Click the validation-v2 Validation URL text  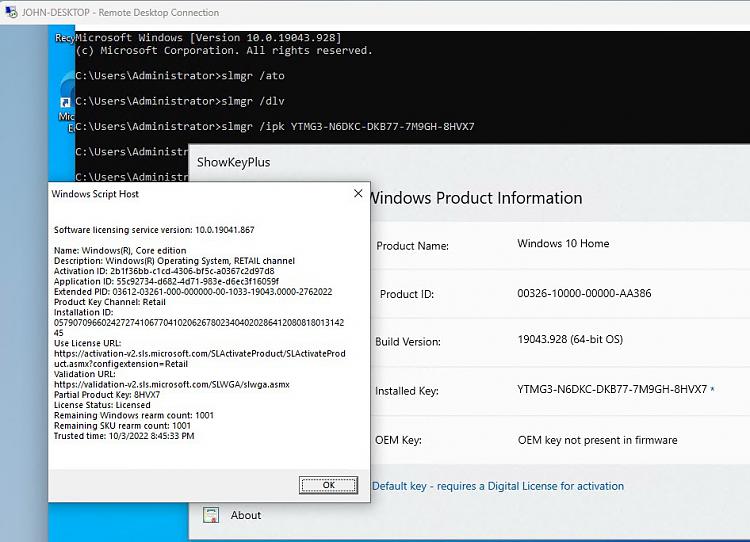pyautogui.click(x=172, y=384)
